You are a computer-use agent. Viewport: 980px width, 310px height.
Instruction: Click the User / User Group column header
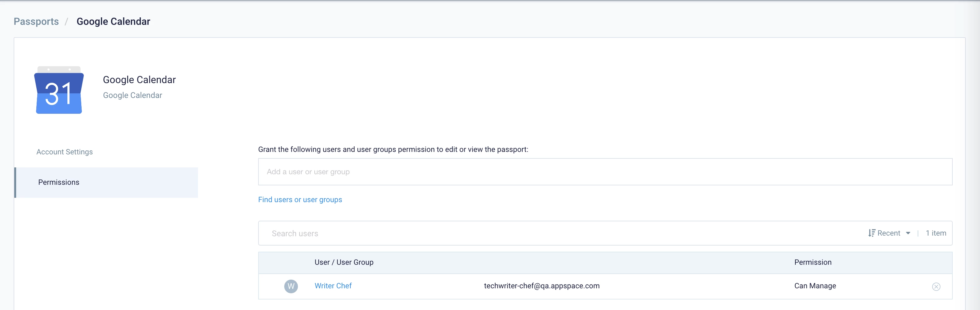(344, 262)
